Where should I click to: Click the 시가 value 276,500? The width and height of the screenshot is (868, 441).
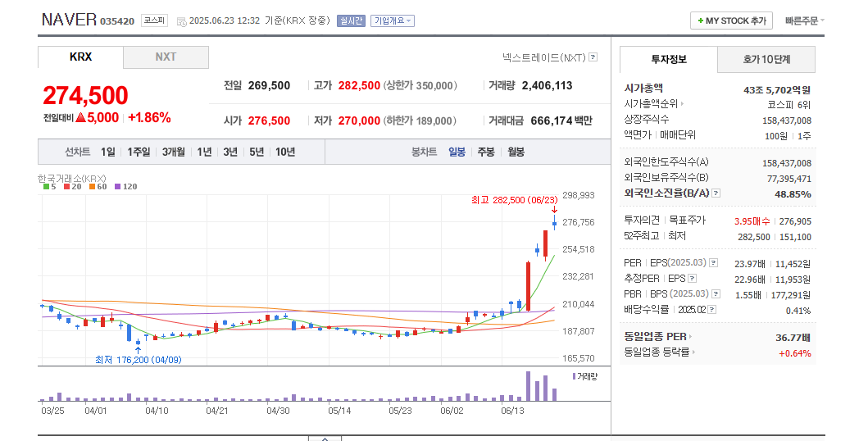[x=269, y=120]
